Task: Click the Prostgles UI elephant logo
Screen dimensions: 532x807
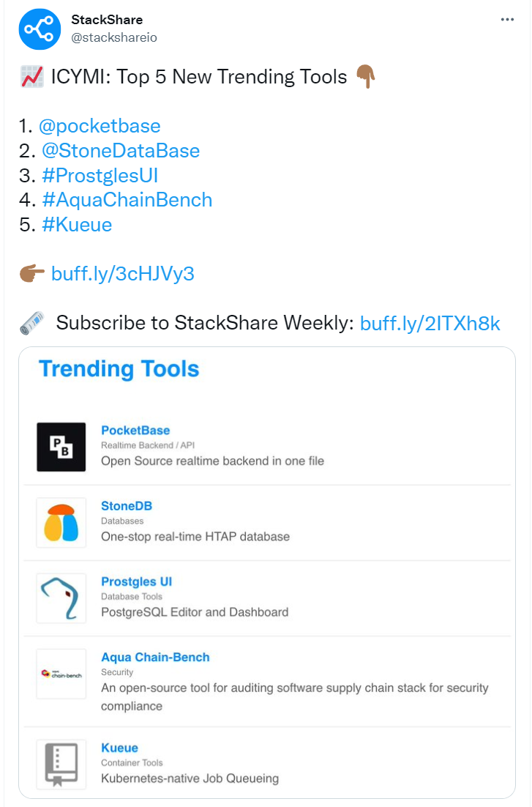Action: (61, 598)
